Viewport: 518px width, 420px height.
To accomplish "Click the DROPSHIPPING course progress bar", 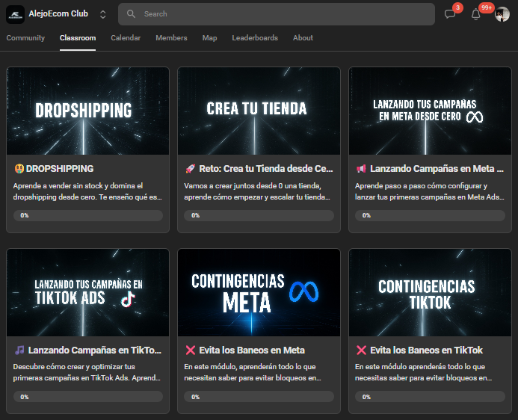I will [88, 215].
